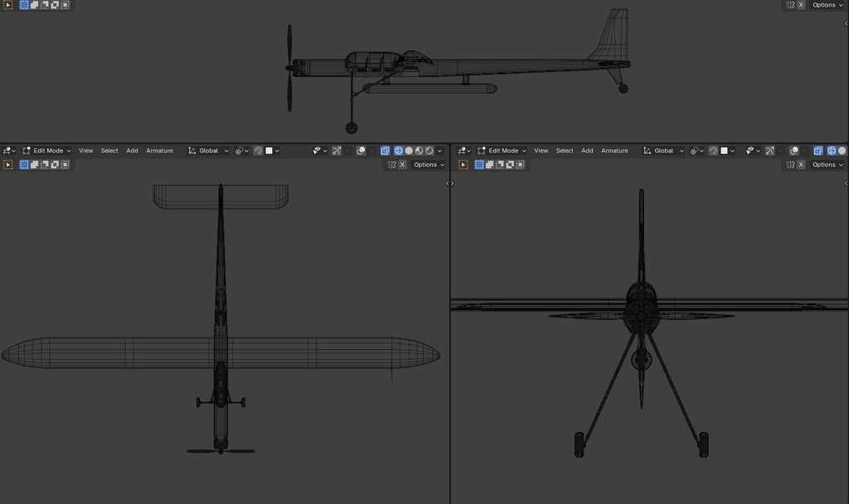Toggle gizmo display in bottom-right viewport
Image resolution: width=849 pixels, height=504 pixels.
pyautogui.click(x=770, y=151)
